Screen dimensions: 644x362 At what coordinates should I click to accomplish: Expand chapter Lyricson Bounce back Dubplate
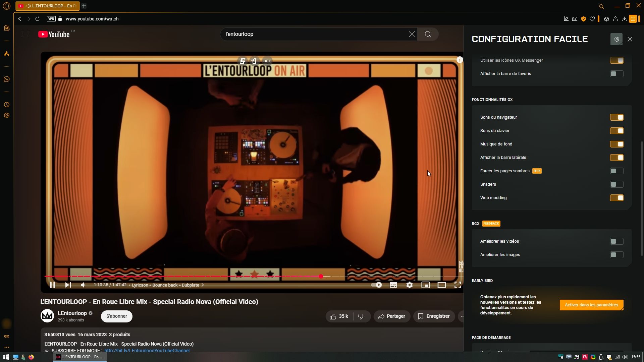(168, 285)
